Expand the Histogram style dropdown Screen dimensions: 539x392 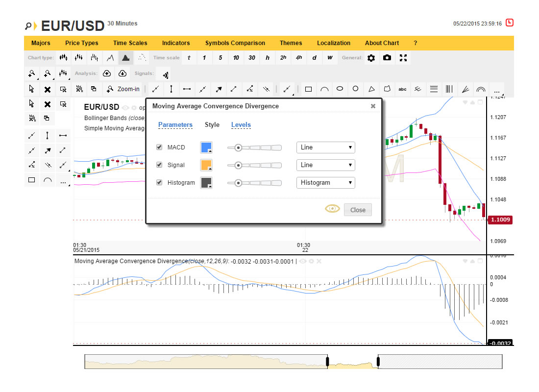(325, 183)
